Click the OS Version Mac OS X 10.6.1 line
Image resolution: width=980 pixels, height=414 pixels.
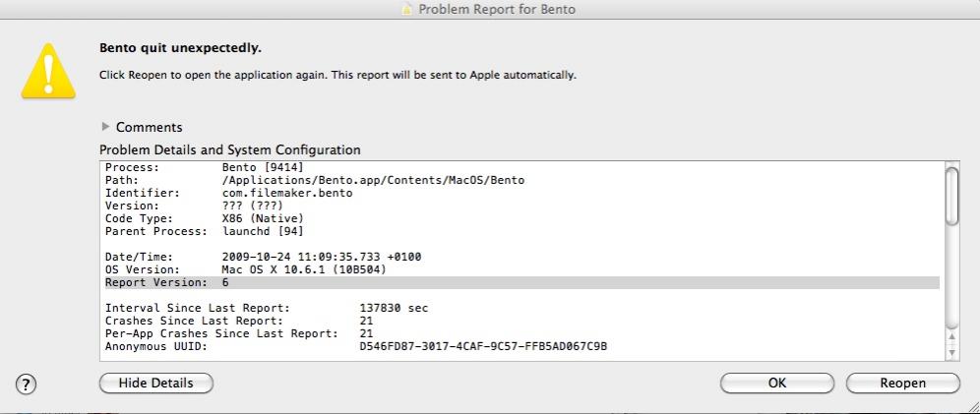tap(246, 269)
